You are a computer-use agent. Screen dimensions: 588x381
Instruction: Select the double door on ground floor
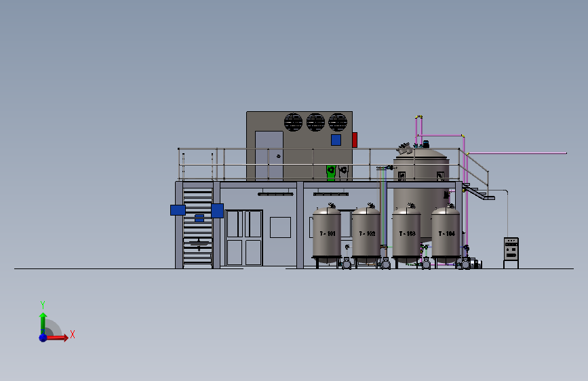tap(243, 238)
